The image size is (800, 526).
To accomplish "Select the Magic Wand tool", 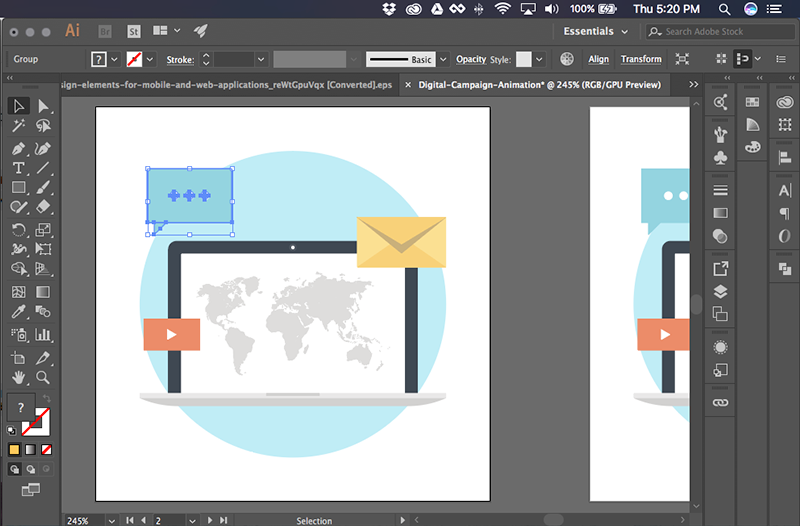I will 18,126.
